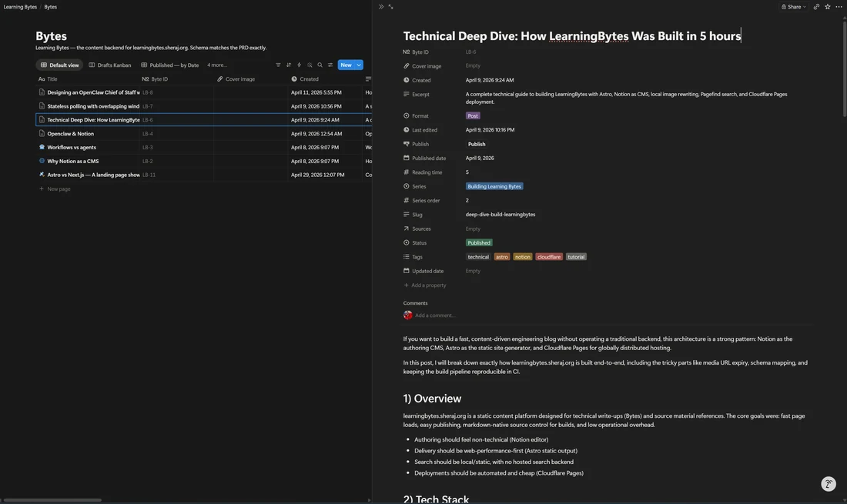Click the technical tag chip

(478, 257)
